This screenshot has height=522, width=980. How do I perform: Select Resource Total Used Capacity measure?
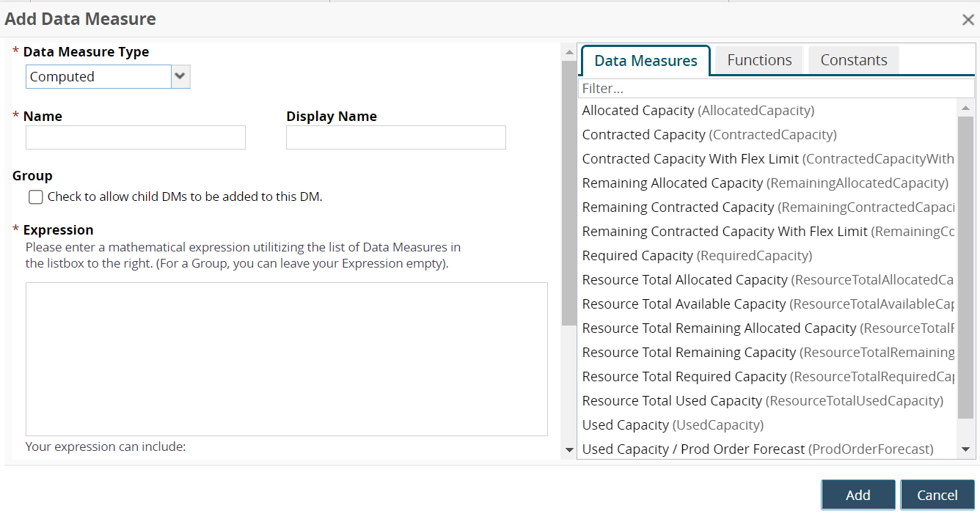click(x=762, y=401)
